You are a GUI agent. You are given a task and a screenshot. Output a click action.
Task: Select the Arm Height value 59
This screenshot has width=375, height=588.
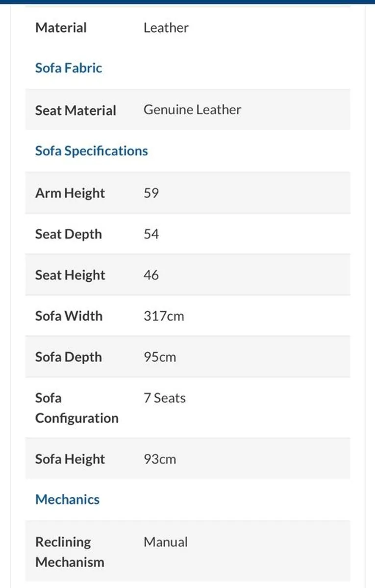point(151,193)
